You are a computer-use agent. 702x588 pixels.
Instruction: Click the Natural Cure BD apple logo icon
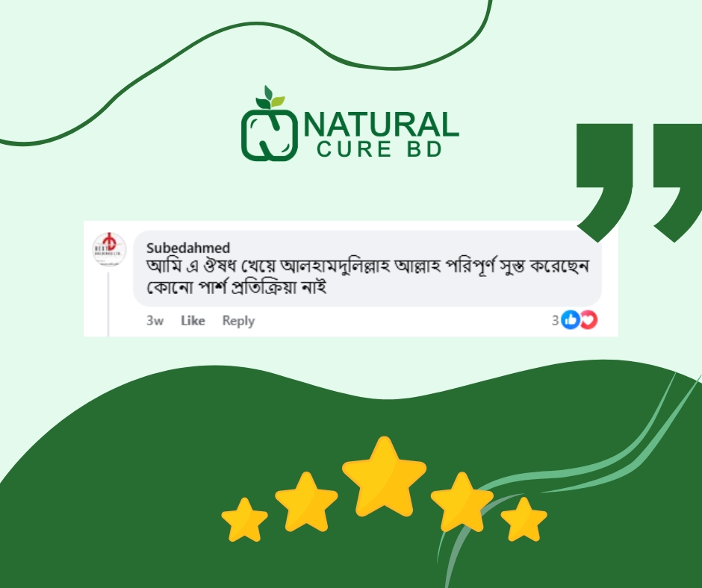tap(269, 124)
